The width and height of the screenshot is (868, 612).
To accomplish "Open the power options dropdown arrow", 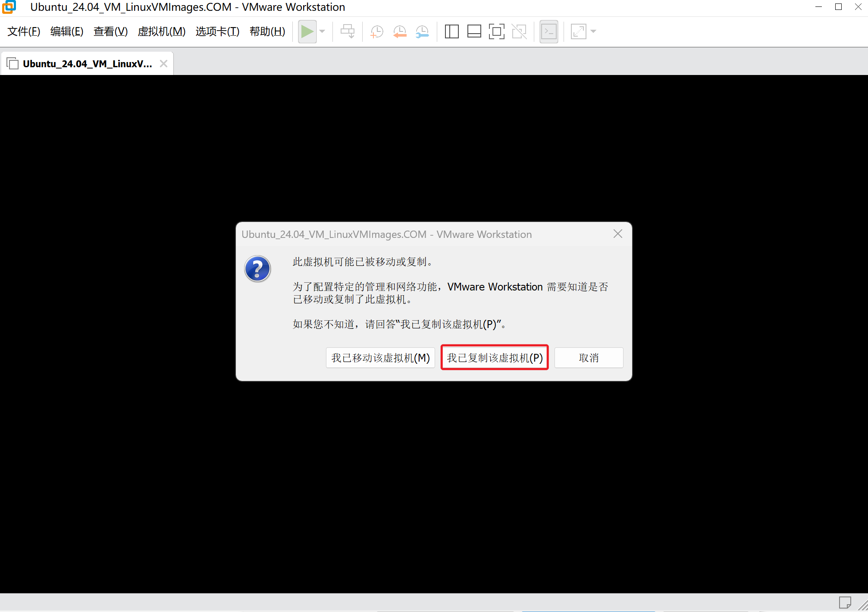I will click(322, 31).
